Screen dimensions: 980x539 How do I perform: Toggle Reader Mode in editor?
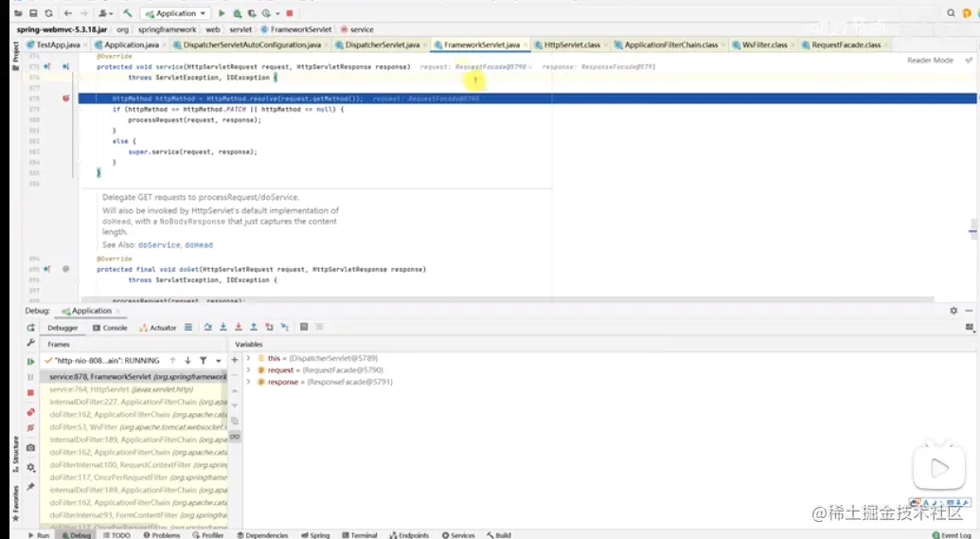pyautogui.click(x=930, y=60)
